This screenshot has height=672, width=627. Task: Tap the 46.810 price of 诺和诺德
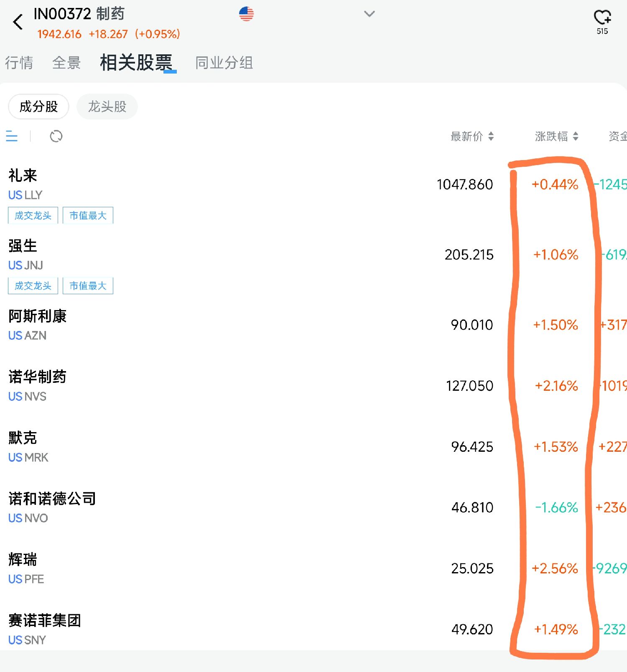pos(472,507)
